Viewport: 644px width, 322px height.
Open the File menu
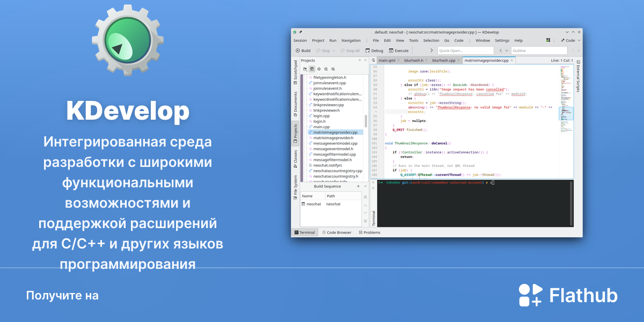point(376,40)
